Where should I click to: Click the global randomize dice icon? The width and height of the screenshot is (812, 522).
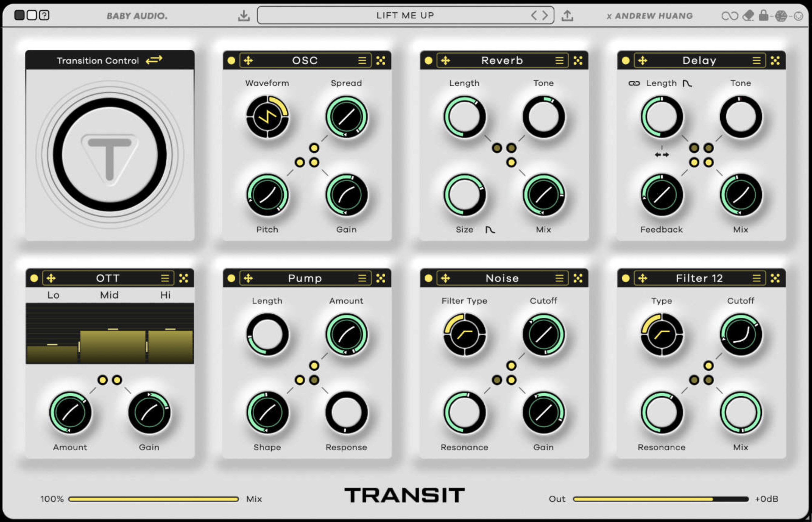(x=781, y=16)
